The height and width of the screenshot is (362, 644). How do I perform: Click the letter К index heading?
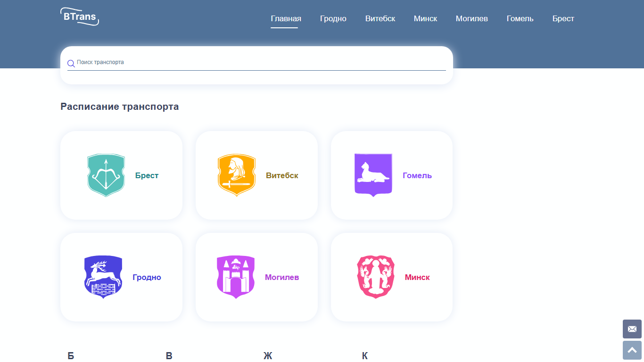click(365, 356)
